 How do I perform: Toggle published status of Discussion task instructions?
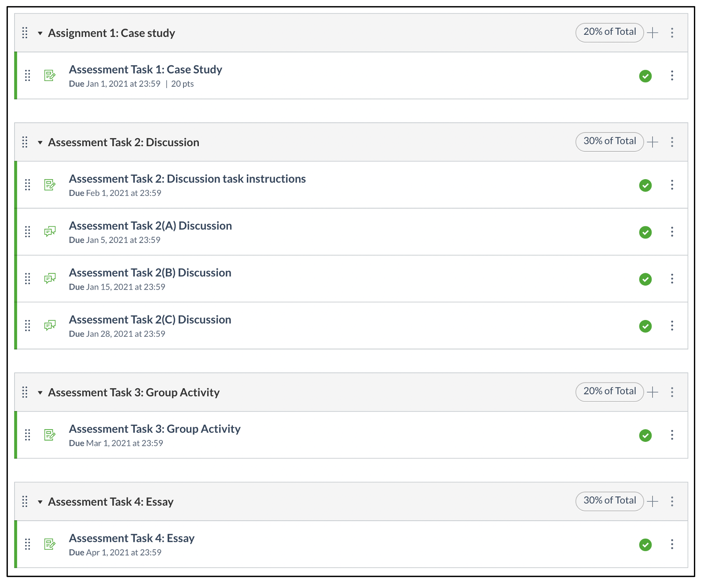645,185
